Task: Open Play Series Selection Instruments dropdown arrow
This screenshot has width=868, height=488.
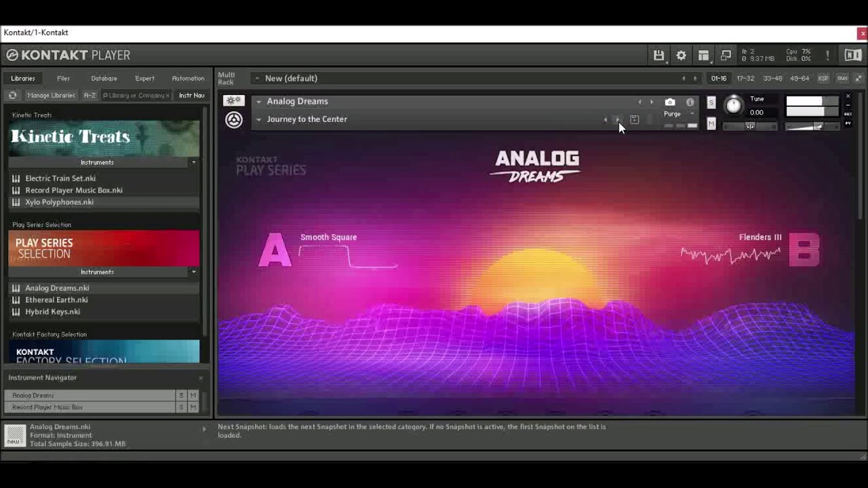Action: click(193, 272)
